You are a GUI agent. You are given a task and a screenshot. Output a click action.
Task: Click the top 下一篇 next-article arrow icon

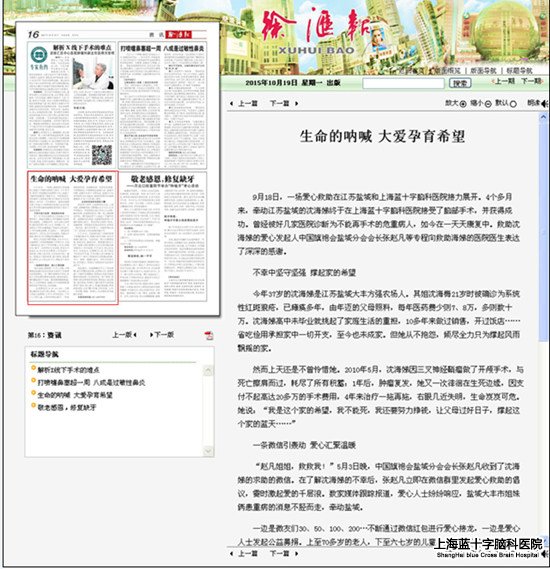pos(296,104)
